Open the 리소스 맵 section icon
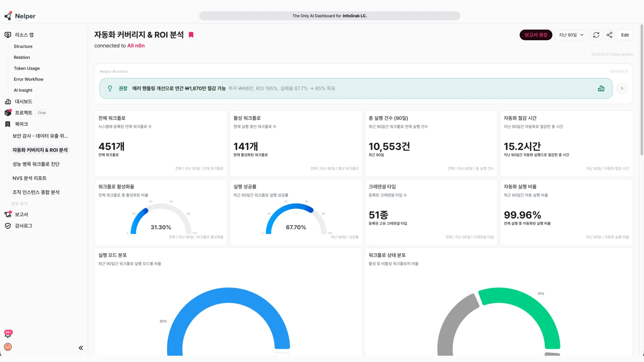Image resolution: width=644 pixels, height=362 pixels. click(x=8, y=35)
